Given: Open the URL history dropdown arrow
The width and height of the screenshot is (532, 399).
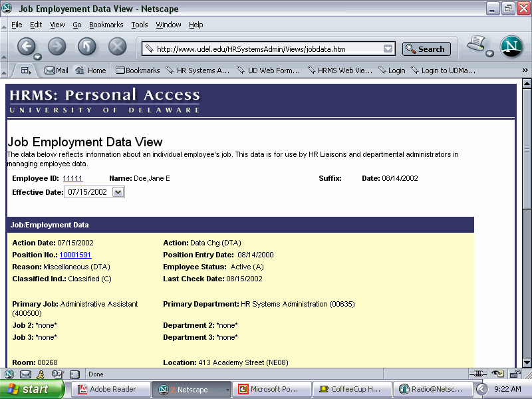Looking at the screenshot, I should point(388,49).
